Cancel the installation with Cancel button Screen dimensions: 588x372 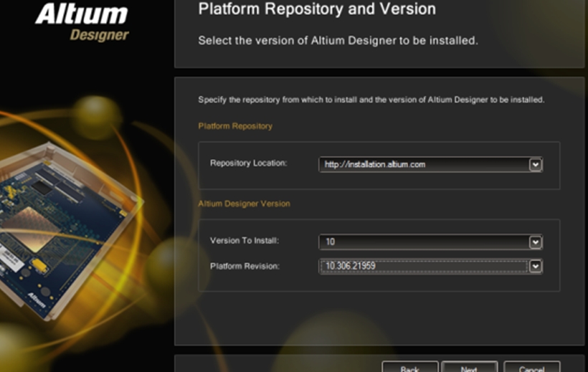532,367
